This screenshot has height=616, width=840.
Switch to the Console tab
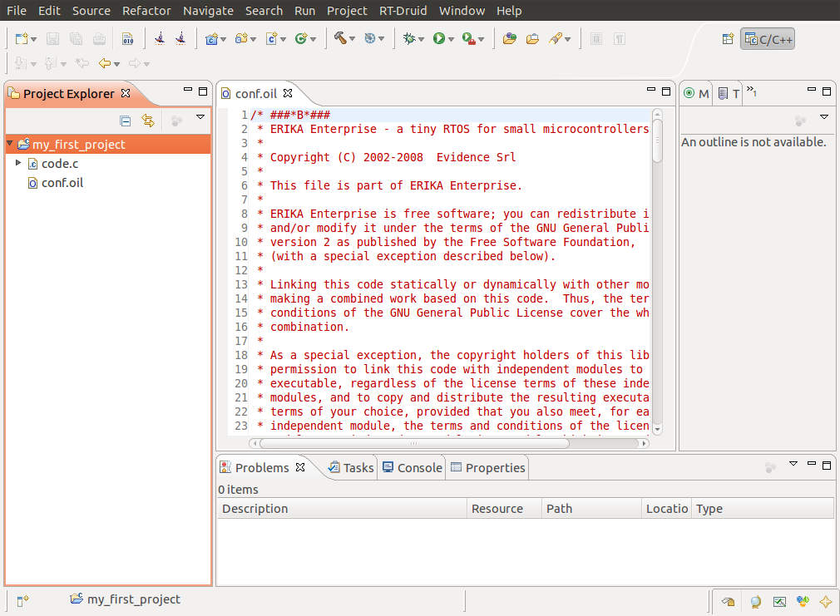click(413, 468)
